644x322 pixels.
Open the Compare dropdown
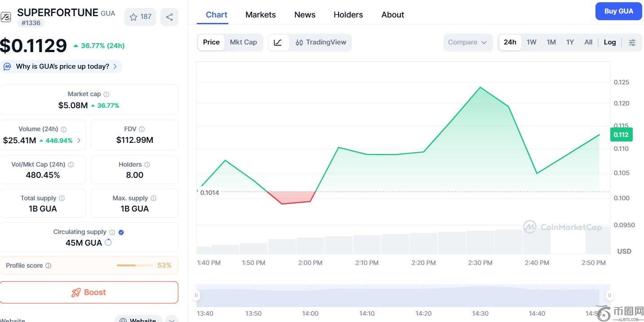tap(467, 43)
